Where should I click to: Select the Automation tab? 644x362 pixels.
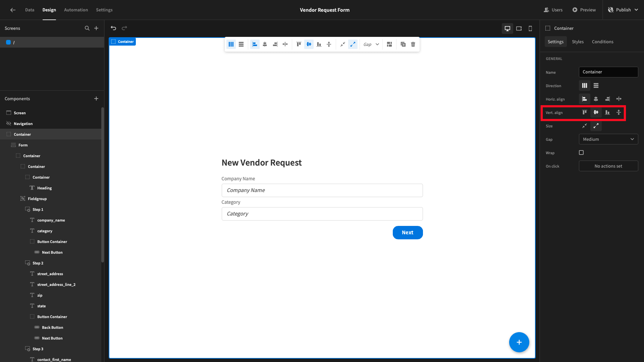pos(75,10)
